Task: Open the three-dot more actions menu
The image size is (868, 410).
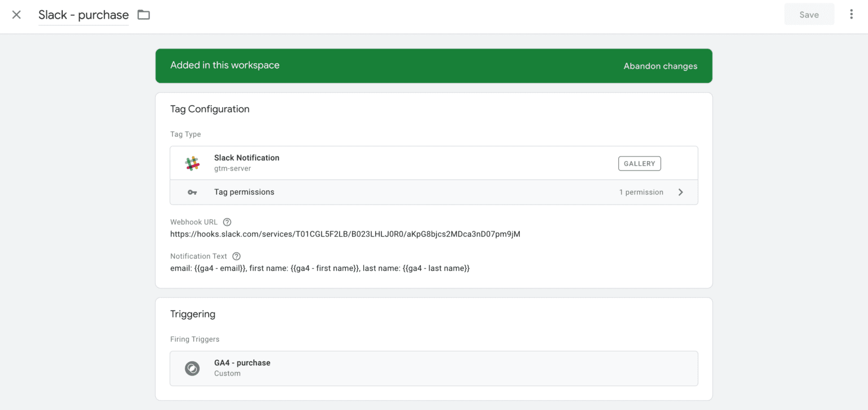Action: pyautogui.click(x=851, y=15)
